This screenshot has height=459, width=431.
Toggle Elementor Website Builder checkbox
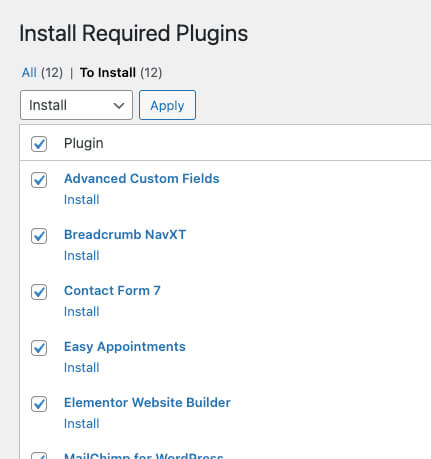(x=39, y=404)
